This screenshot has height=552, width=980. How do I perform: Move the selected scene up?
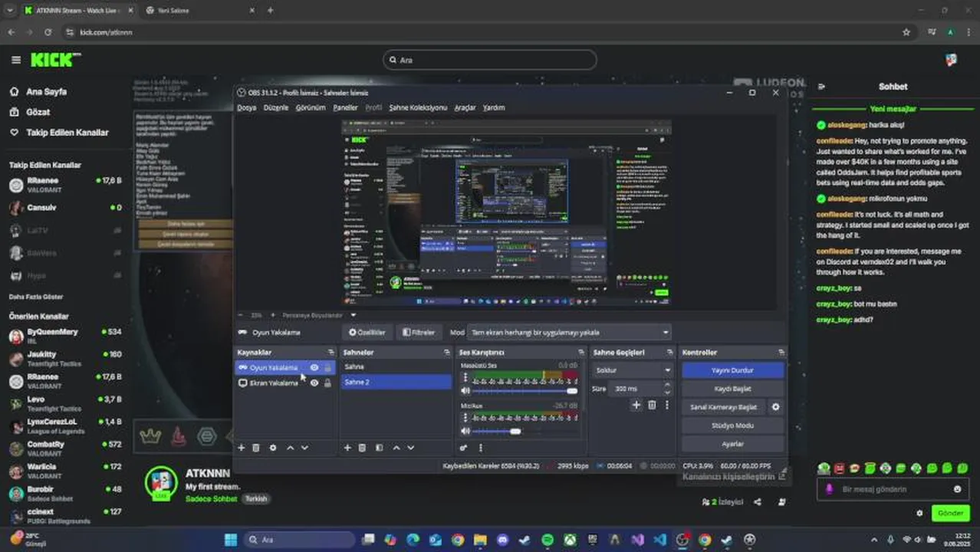click(396, 448)
